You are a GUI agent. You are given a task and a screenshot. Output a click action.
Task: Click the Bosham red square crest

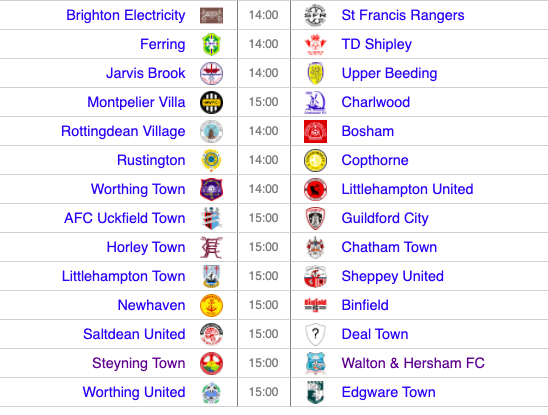click(x=315, y=131)
